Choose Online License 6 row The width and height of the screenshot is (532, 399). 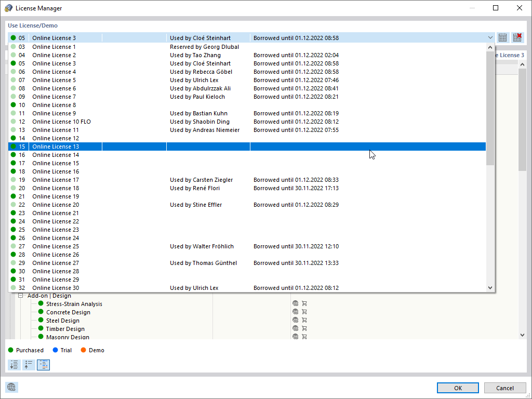(247, 88)
